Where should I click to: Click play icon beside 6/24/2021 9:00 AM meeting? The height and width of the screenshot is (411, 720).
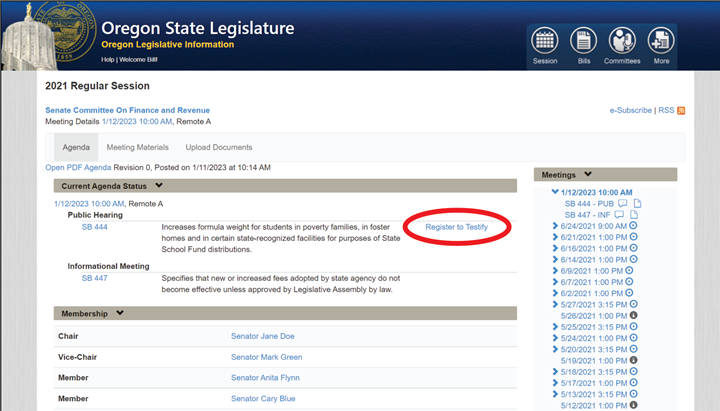click(633, 226)
